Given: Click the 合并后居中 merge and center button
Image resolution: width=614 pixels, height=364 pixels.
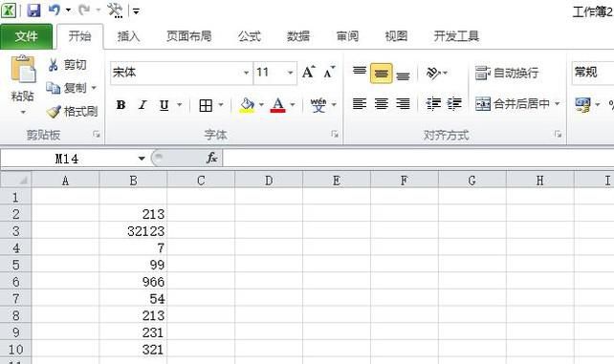Looking at the screenshot, I should pos(513,103).
